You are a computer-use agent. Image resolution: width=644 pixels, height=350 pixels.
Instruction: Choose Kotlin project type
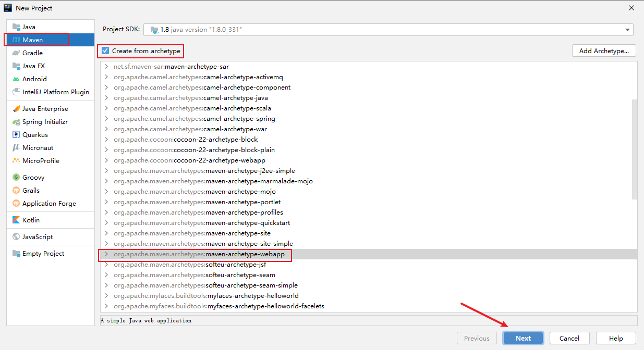[x=51, y=220]
